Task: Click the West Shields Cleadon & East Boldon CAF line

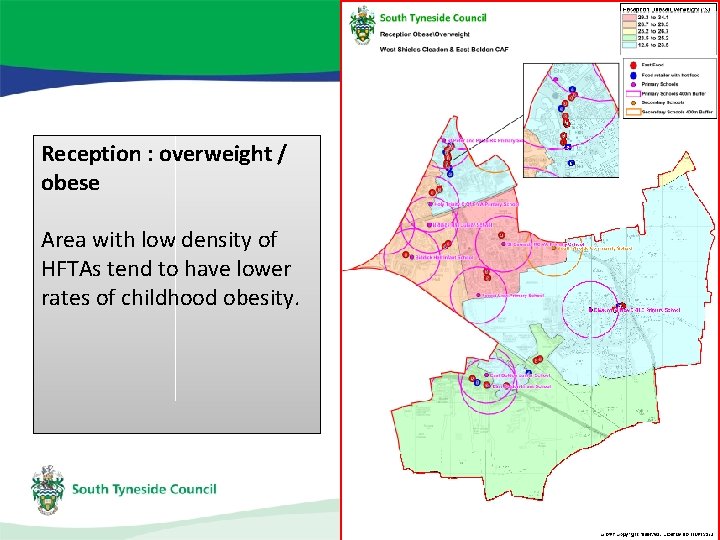Action: (444, 49)
